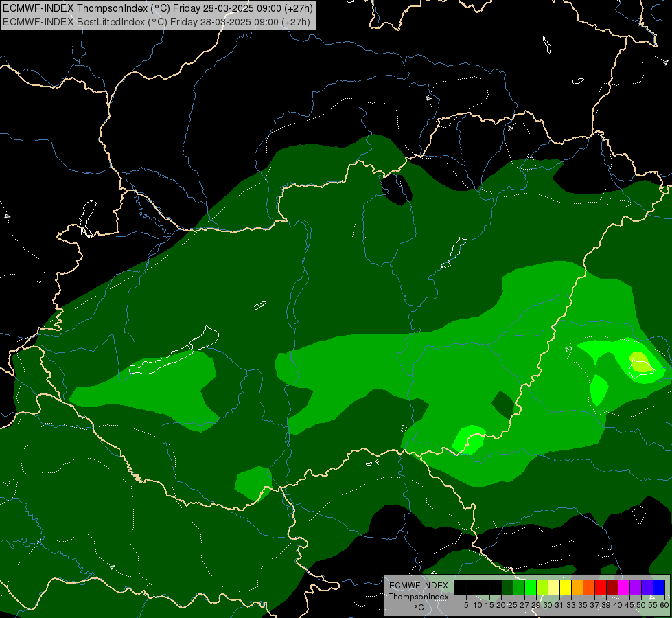Click the pure yellow 31-33 legend swatch
Screen dimensions: 672x618
click(x=566, y=587)
